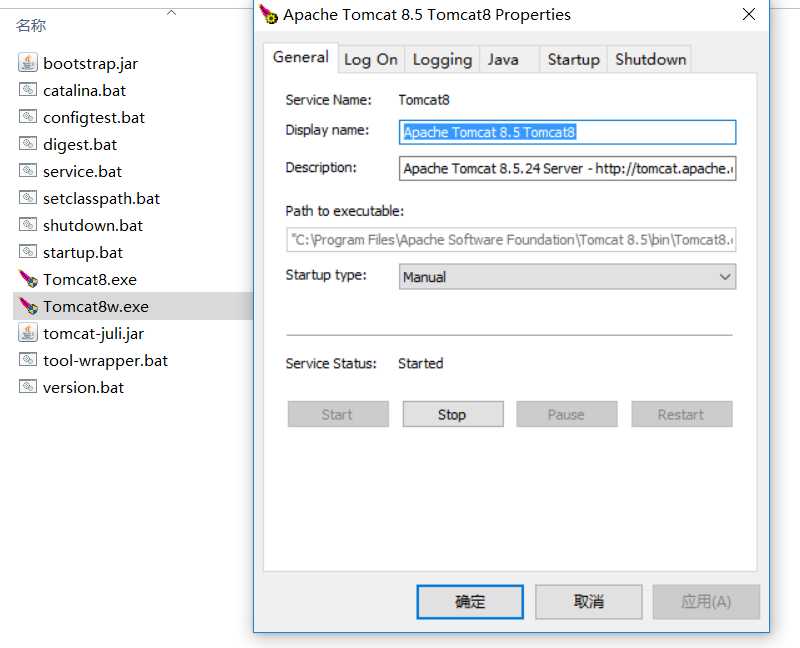Image resolution: width=800 pixels, height=648 pixels.
Task: Click the version.bat file icon
Action: 28,387
